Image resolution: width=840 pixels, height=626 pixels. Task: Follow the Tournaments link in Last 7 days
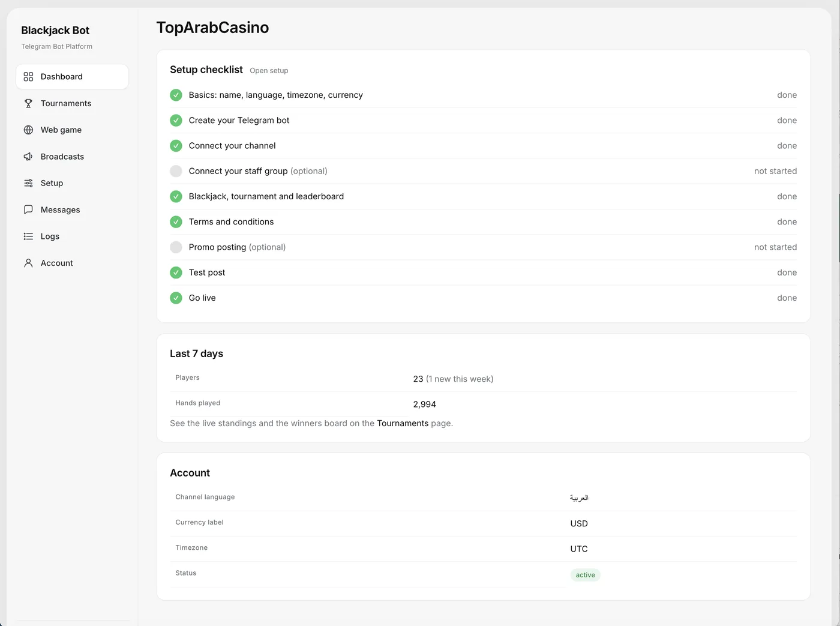[403, 423]
